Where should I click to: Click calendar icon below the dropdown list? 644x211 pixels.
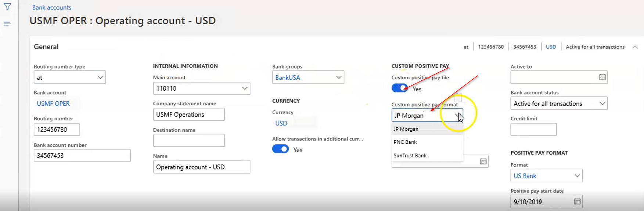483,161
